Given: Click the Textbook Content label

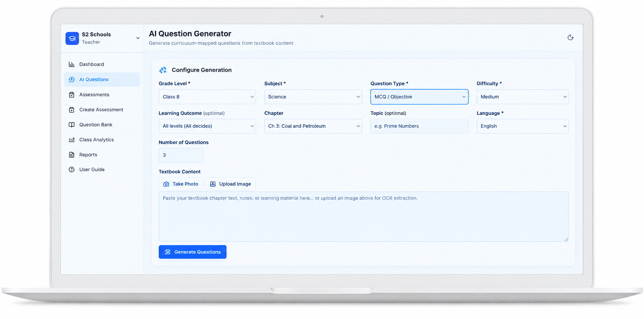Looking at the screenshot, I should pyautogui.click(x=180, y=172).
